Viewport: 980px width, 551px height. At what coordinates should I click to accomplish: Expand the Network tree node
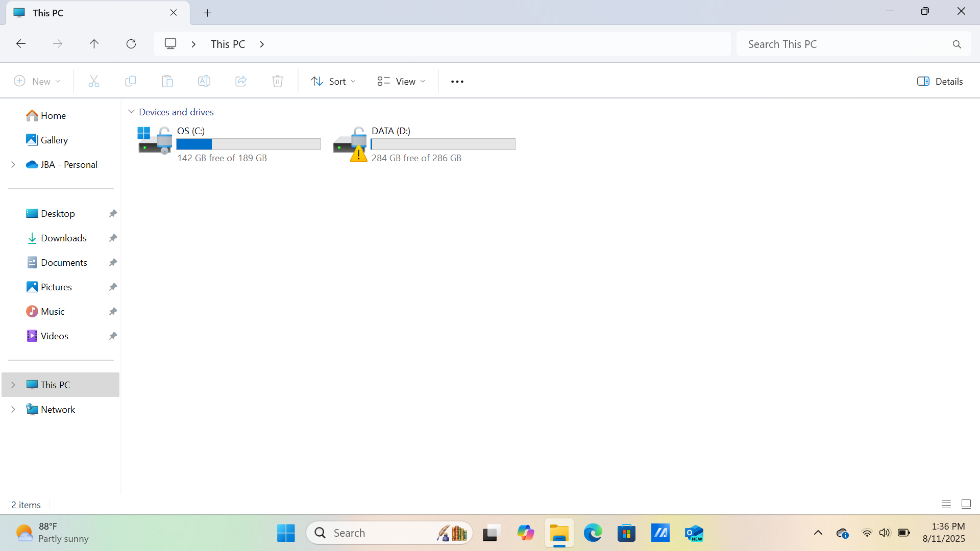[x=13, y=409]
